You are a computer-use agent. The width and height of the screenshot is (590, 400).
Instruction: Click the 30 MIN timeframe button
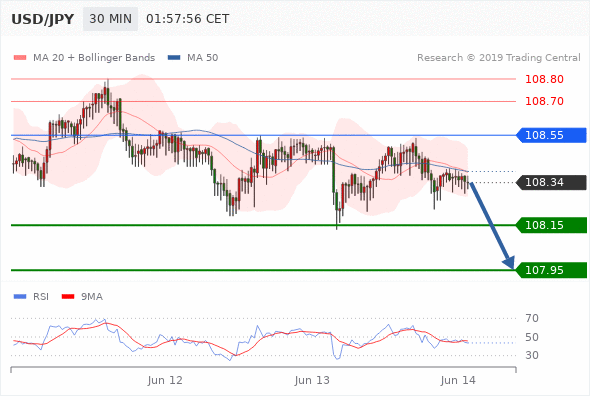click(x=110, y=19)
